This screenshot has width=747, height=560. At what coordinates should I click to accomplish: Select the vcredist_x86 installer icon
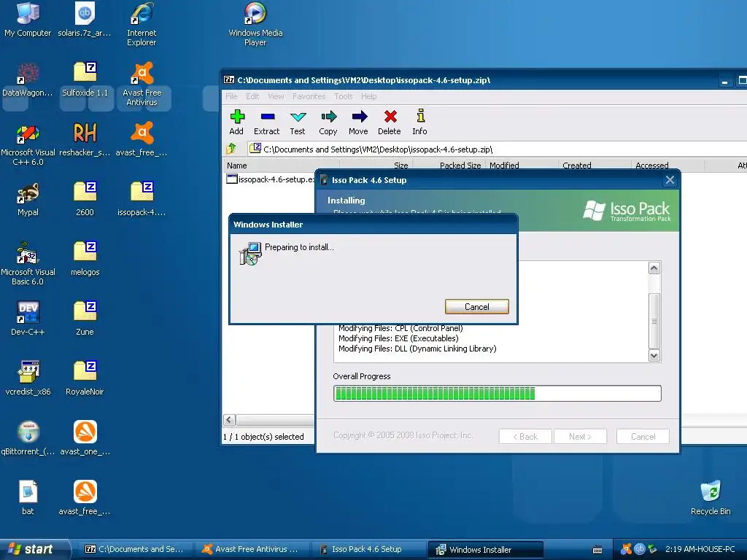[x=28, y=378]
